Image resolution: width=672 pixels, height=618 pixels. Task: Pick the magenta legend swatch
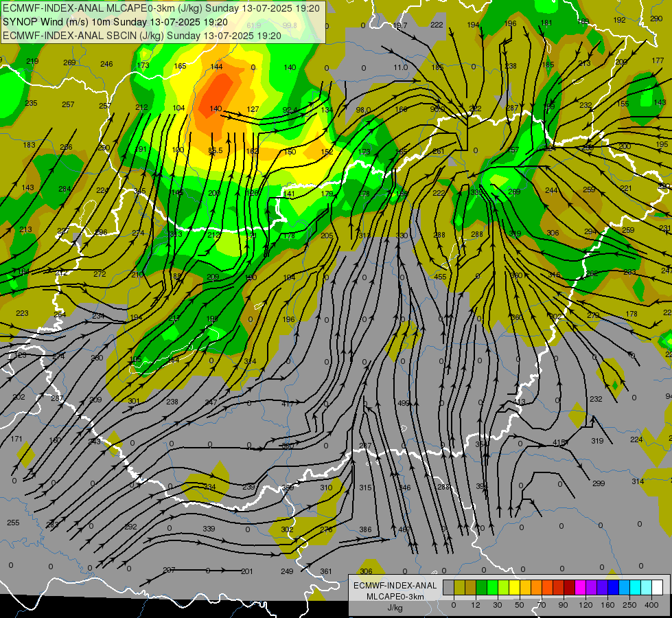point(581,587)
